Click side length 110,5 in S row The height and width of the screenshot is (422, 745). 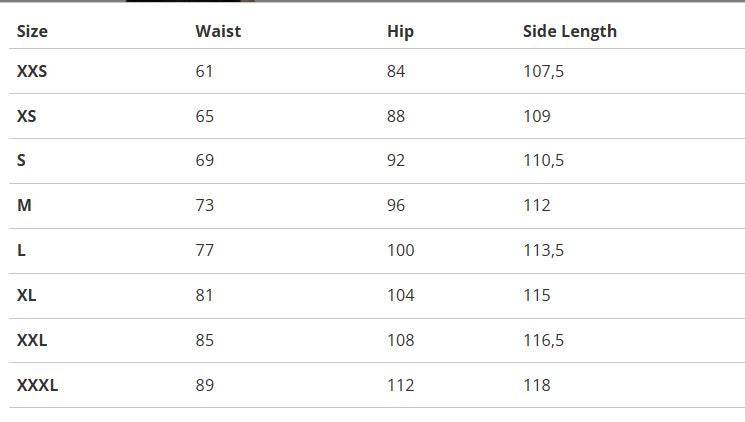tap(543, 160)
